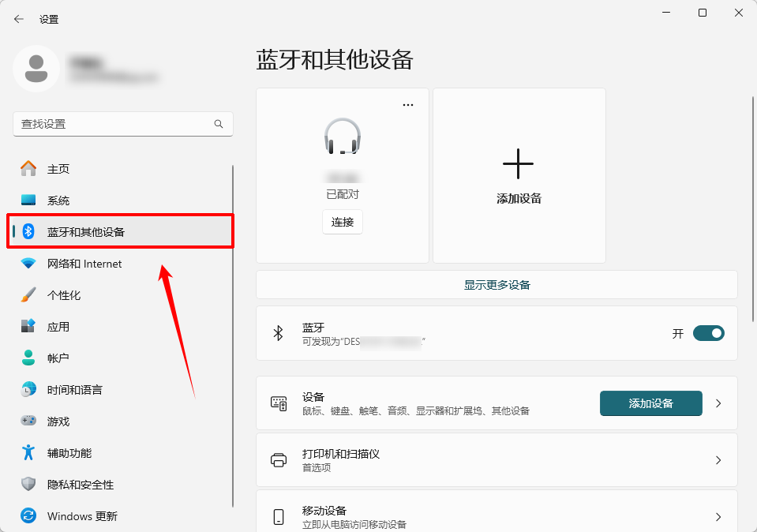Image resolution: width=757 pixels, height=532 pixels.
Task: Click the 辅助功能 accessibility icon
Action: pyautogui.click(x=28, y=452)
